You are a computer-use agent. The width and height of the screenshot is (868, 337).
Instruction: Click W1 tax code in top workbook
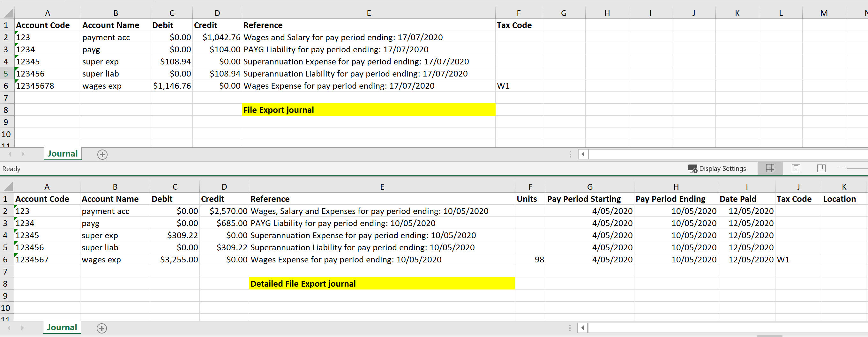[519, 85]
